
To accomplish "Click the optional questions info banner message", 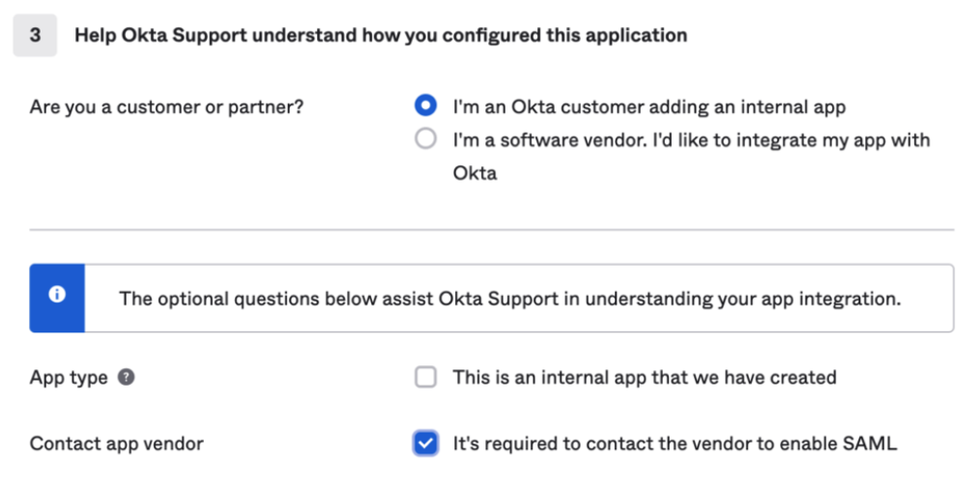I will [x=509, y=298].
